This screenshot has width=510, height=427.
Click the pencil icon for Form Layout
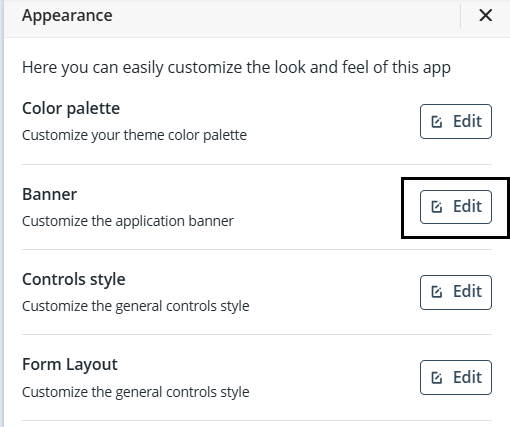coord(437,378)
